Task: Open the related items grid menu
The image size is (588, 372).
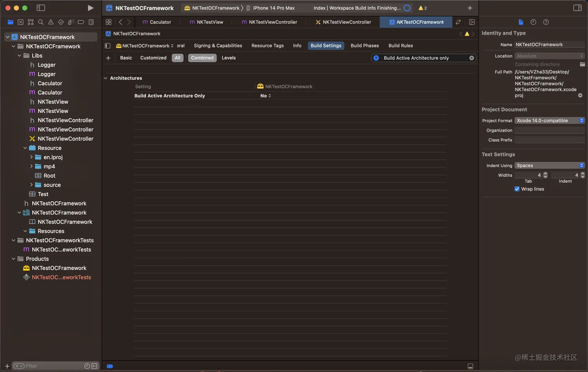Action: (x=108, y=22)
